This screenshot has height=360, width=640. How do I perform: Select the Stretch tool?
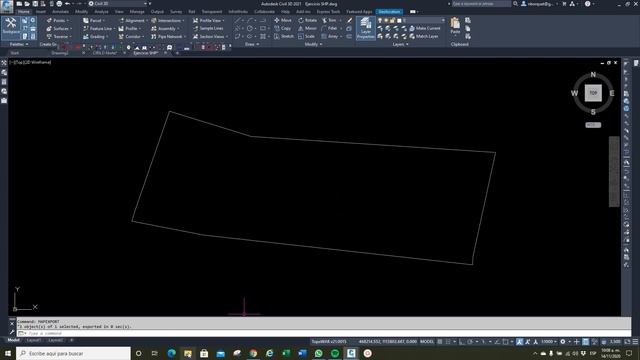[x=284, y=36]
